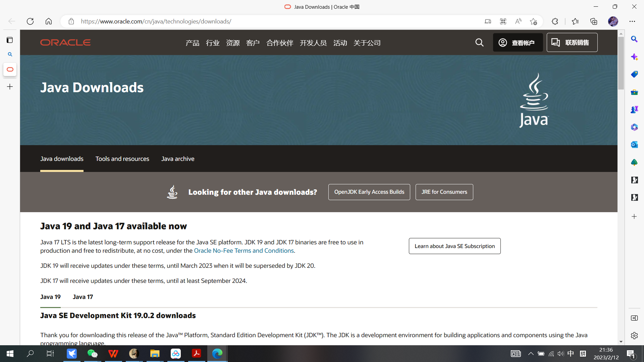Click the Oracle site search magnifier
The width and height of the screenshot is (644, 362).
pyautogui.click(x=479, y=43)
